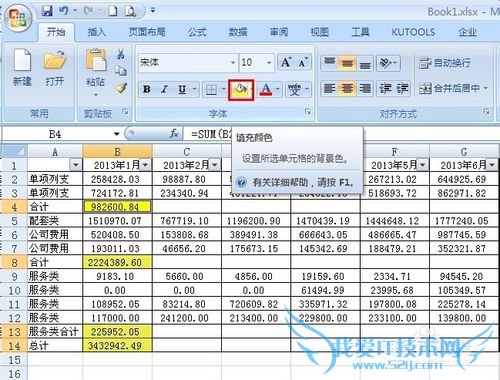
Task: Switch to 开始 tab
Action: tap(56, 32)
